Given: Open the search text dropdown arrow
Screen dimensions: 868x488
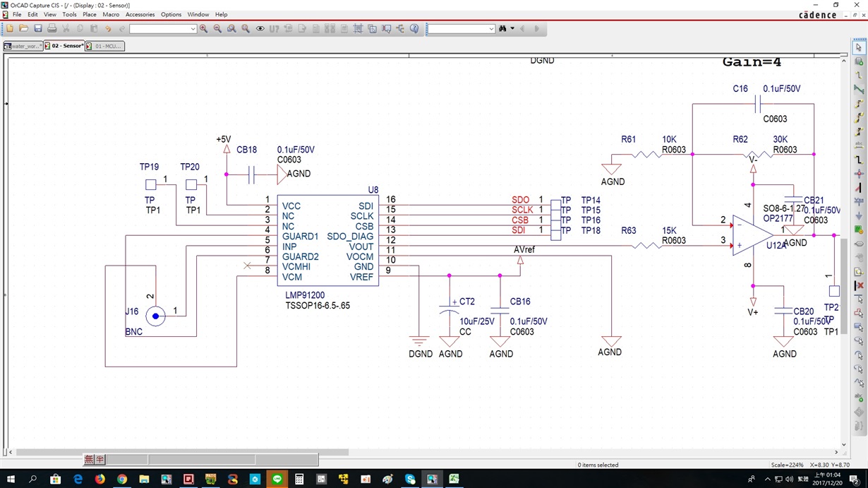Looking at the screenshot, I should coord(491,29).
